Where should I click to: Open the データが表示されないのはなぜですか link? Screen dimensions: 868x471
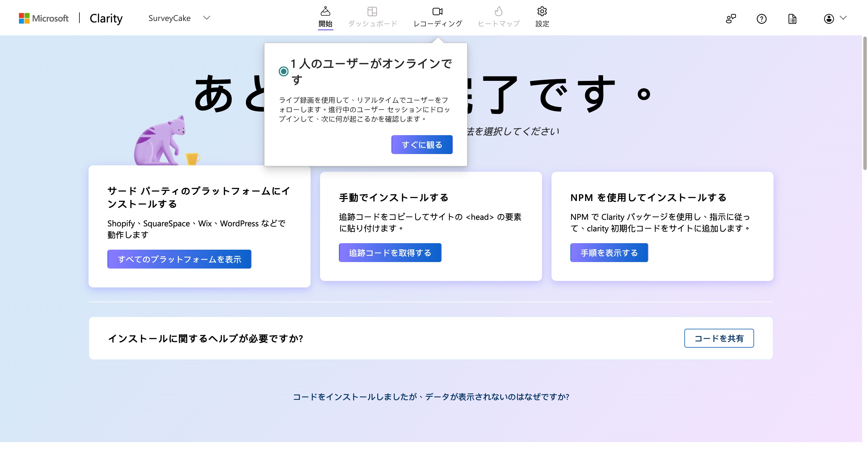tap(431, 397)
